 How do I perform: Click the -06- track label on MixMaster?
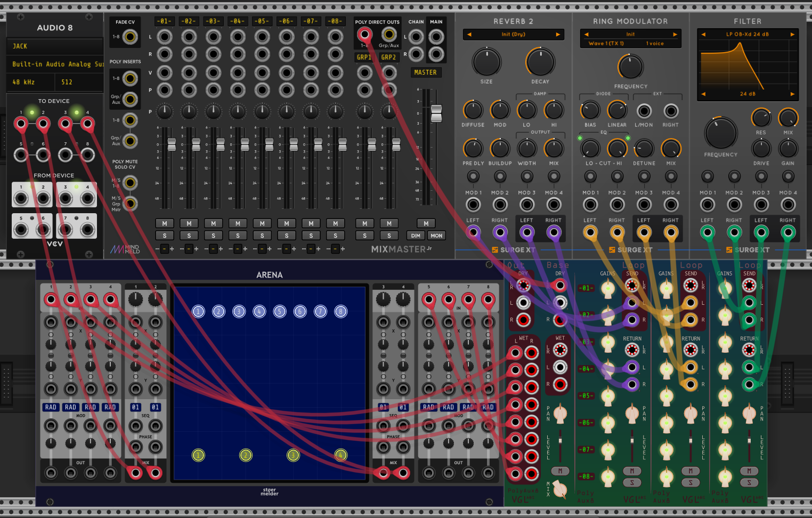click(x=286, y=21)
